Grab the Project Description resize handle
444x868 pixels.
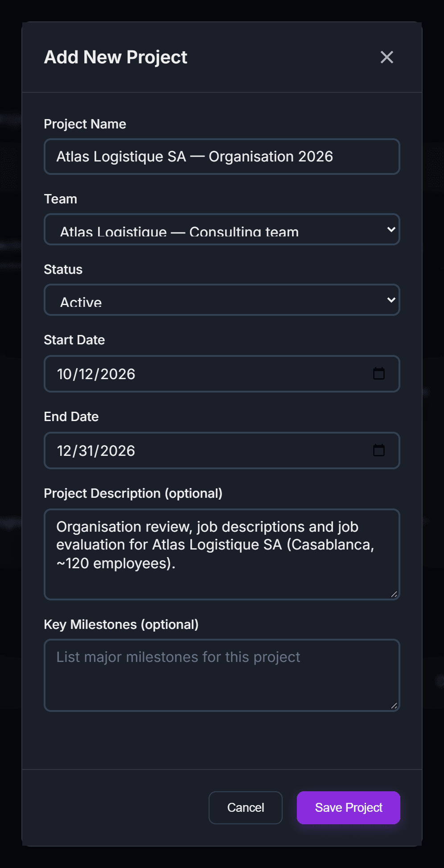394,594
